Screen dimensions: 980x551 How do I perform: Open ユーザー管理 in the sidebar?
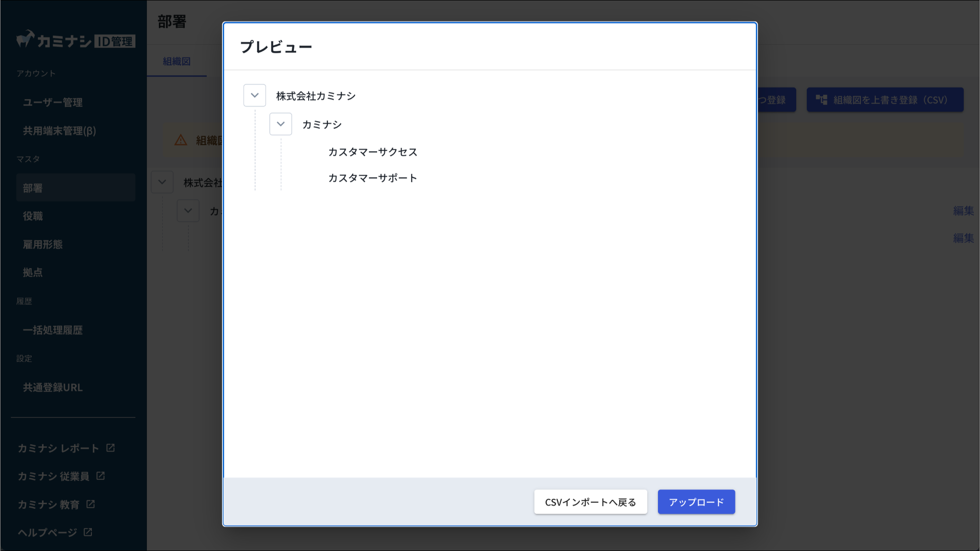click(53, 102)
